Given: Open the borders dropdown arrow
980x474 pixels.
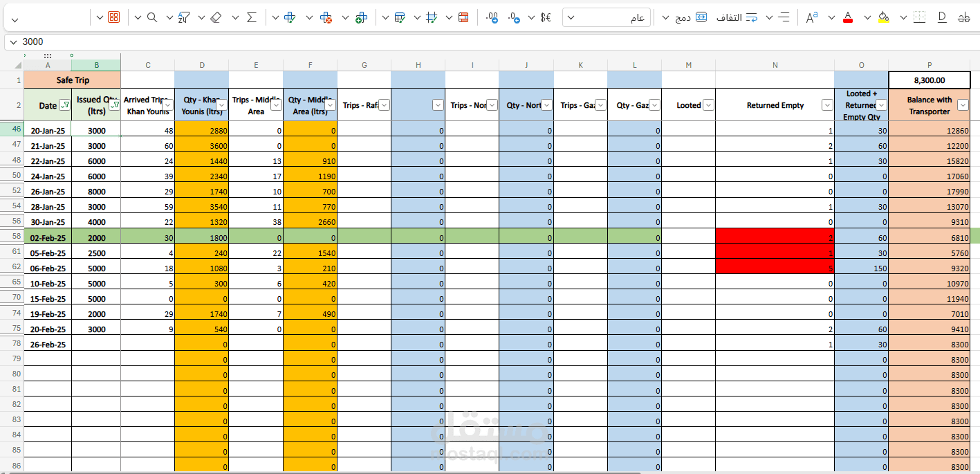Looking at the screenshot, I should [903, 17].
